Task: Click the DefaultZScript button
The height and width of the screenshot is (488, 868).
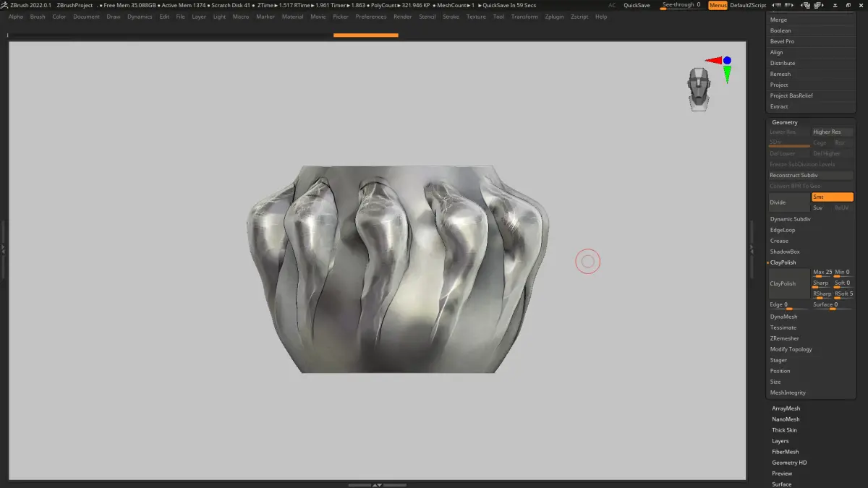Action: point(748,5)
